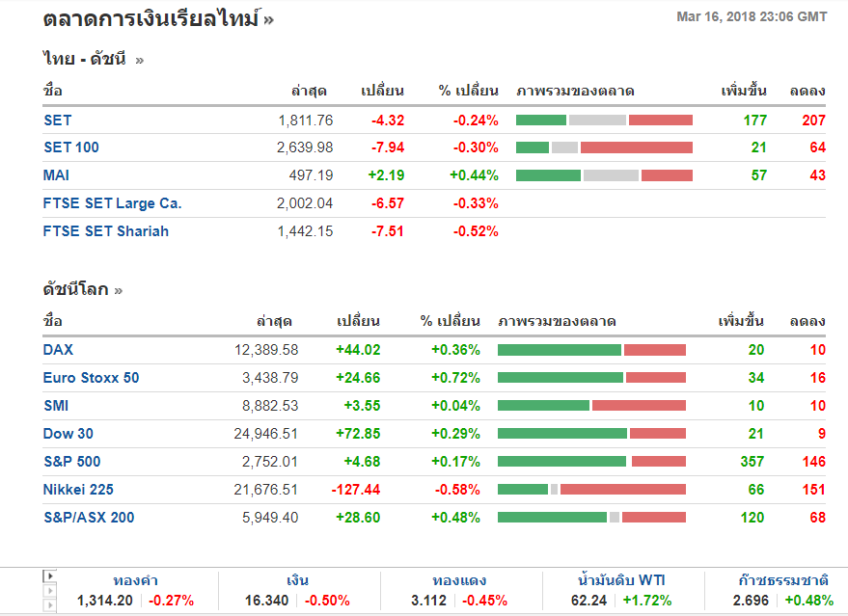Click the S&P/ASX 200 market overview bar
This screenshot has width=848, height=616.
(591, 518)
